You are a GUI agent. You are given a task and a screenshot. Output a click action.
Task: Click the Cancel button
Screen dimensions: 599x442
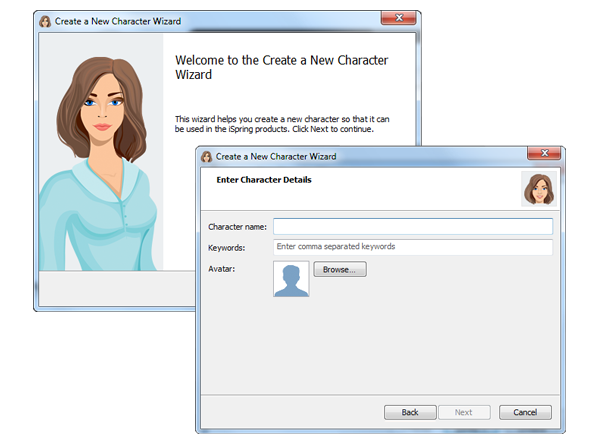(x=525, y=412)
